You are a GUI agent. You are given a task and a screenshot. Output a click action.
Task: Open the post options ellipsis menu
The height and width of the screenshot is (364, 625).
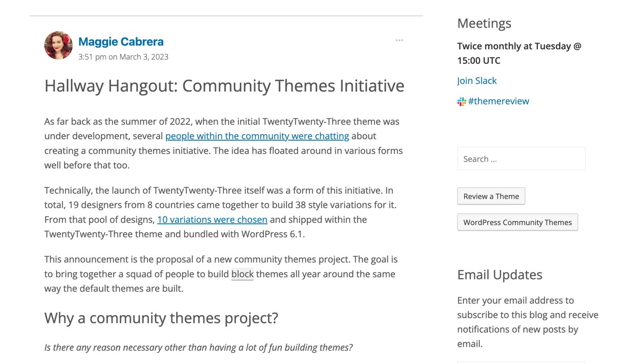click(x=399, y=40)
